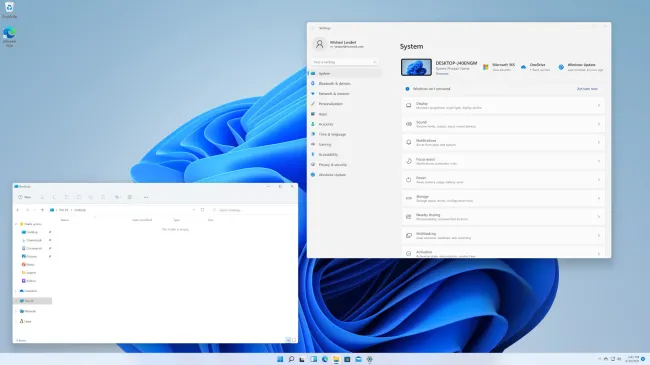Open the address bar history dropdown arrow
Image resolution: width=650 pixels, height=365 pixels.
click(194, 210)
